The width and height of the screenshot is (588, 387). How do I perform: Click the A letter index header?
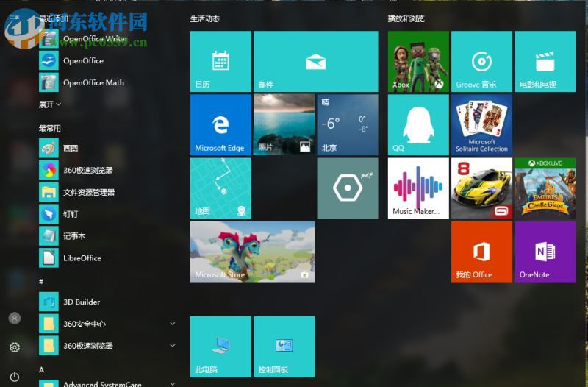pos(41,370)
